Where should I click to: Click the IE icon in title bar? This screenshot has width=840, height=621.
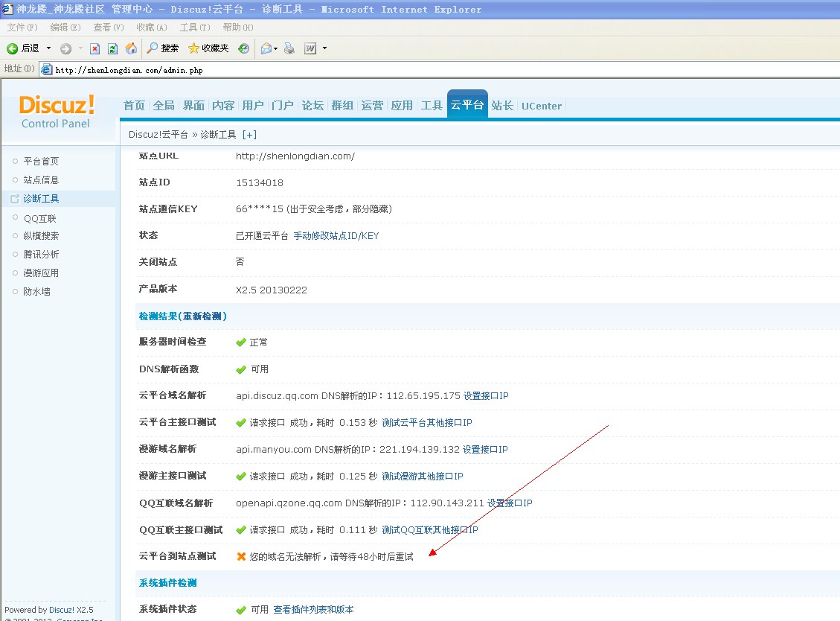[x=7, y=9]
